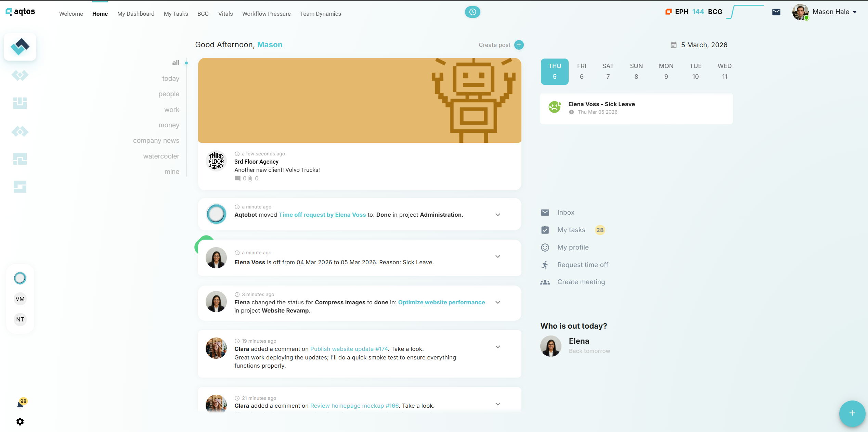Open the My Dashboard tab
The height and width of the screenshot is (432, 868).
pyautogui.click(x=136, y=14)
